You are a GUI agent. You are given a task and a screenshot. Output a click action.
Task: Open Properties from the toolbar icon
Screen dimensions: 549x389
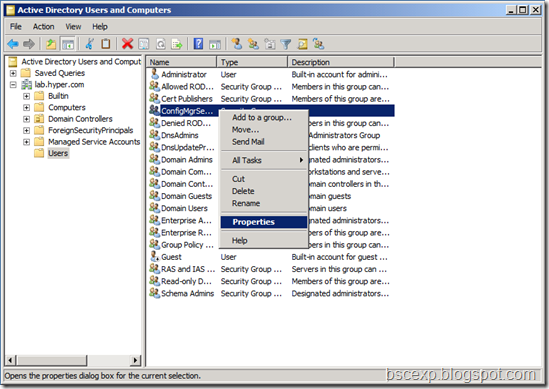tap(144, 44)
